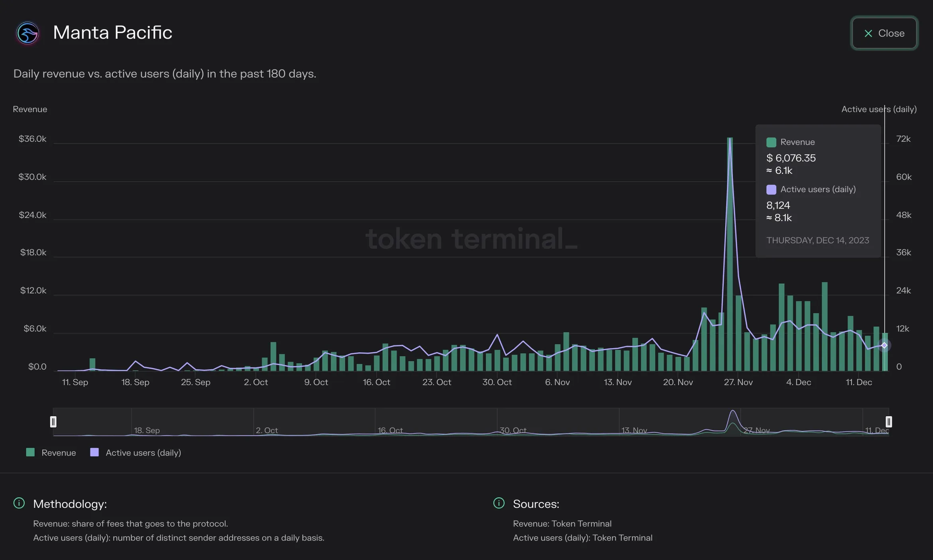Click the '18. Sep' navigator label
The height and width of the screenshot is (560, 933).
pyautogui.click(x=147, y=430)
